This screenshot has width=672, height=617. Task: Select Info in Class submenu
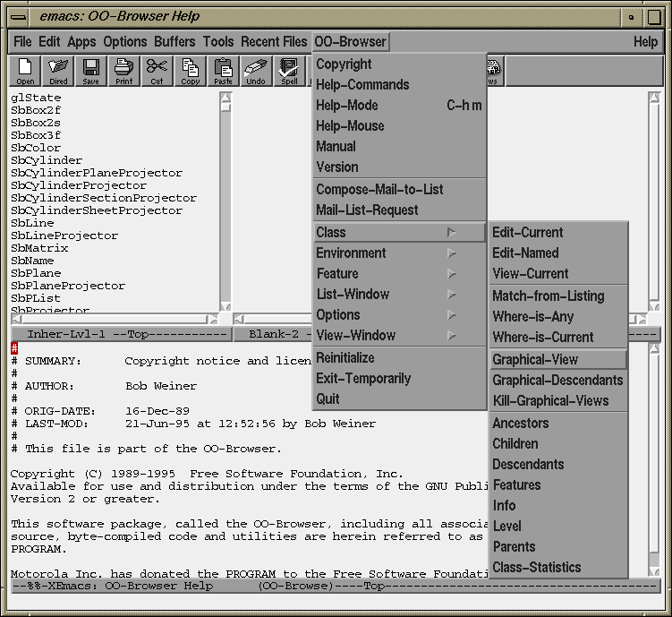(x=558, y=506)
